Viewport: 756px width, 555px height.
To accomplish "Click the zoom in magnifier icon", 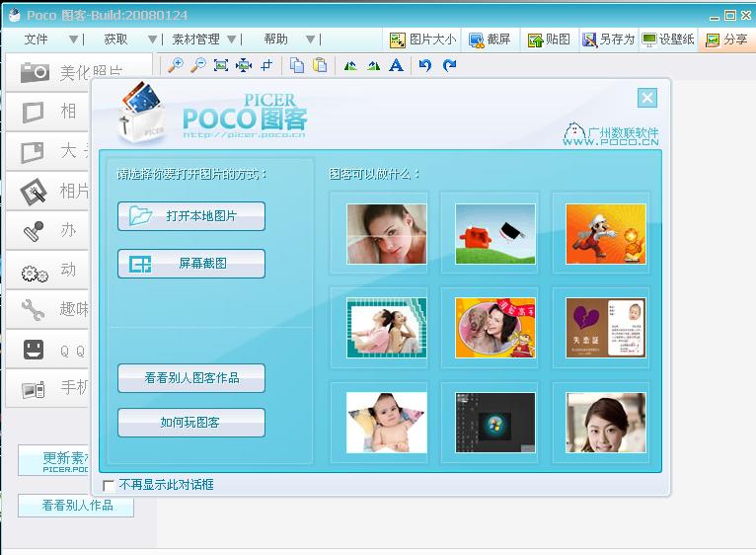I will coord(176,64).
